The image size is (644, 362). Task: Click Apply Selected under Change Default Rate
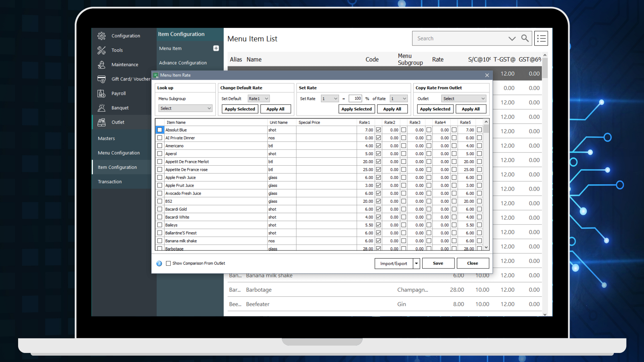click(x=240, y=109)
